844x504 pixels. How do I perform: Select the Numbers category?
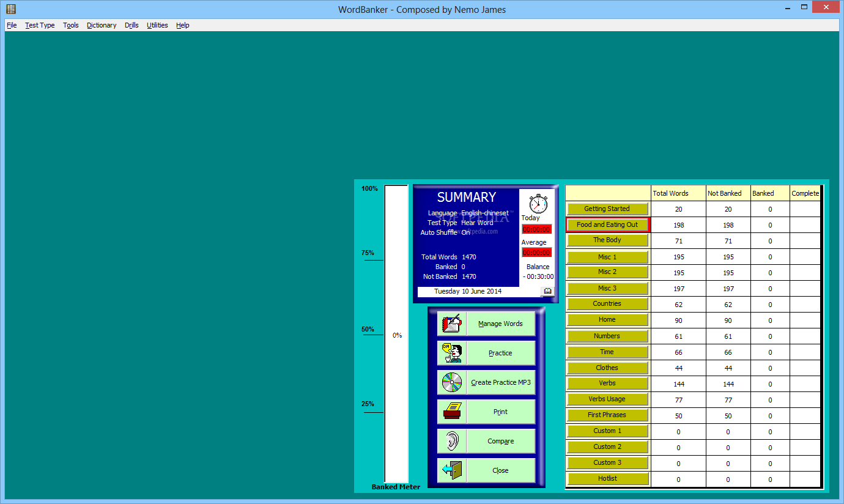[607, 336]
